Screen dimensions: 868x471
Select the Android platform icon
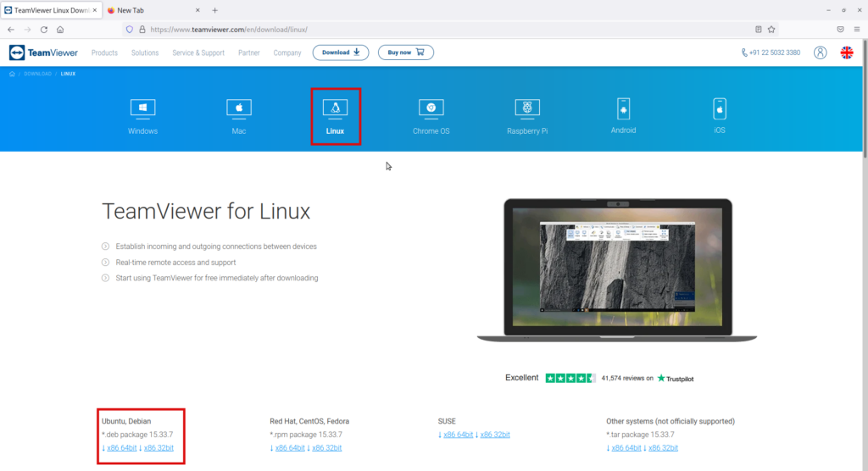pyautogui.click(x=623, y=109)
